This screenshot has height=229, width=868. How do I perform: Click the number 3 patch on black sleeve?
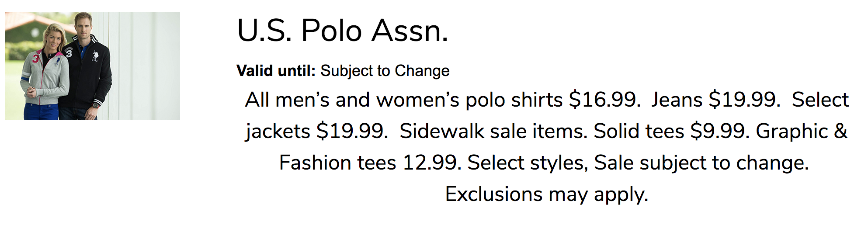click(x=69, y=53)
